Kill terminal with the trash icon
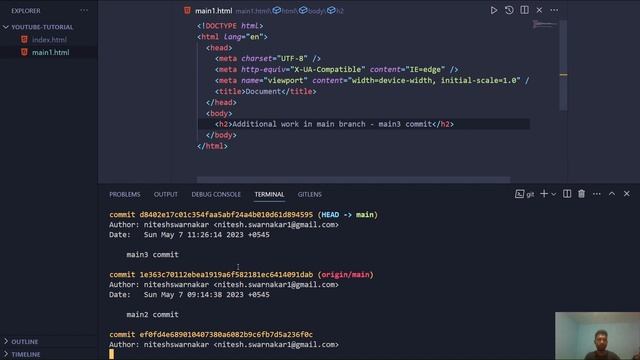The height and width of the screenshot is (360, 640). click(581, 194)
